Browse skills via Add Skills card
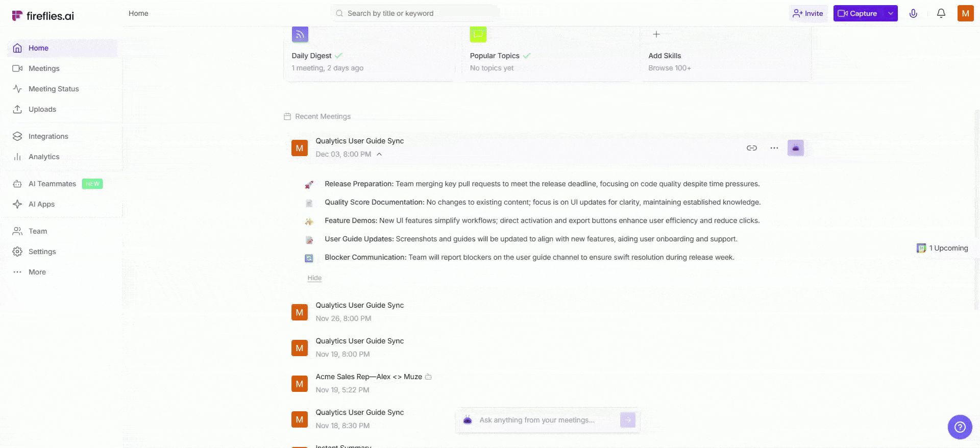The height and width of the screenshot is (448, 980). point(726,54)
